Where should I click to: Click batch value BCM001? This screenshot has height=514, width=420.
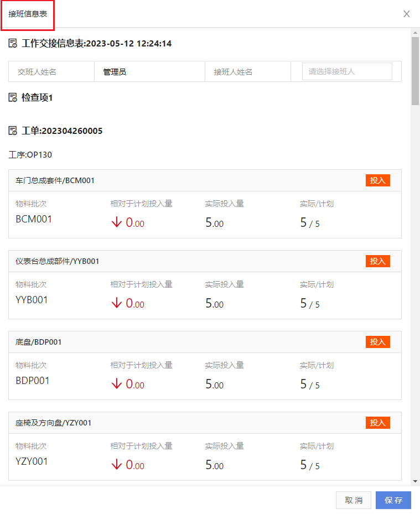34,219
